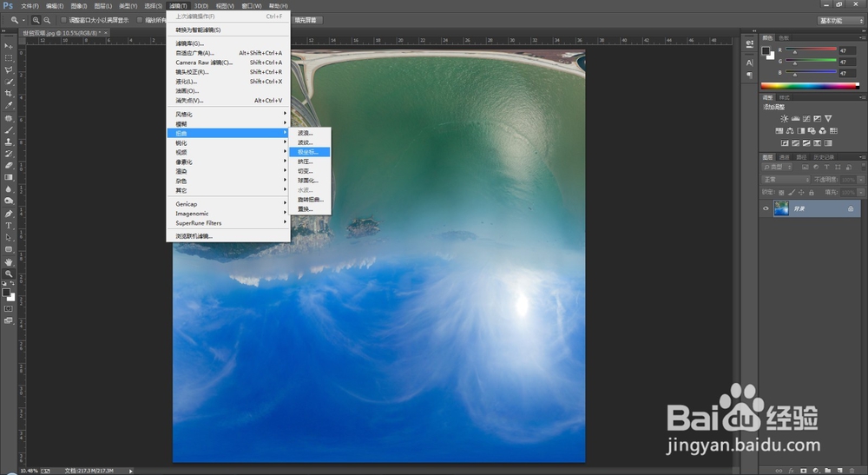
Task: Toggle lock position button
Action: tap(801, 193)
